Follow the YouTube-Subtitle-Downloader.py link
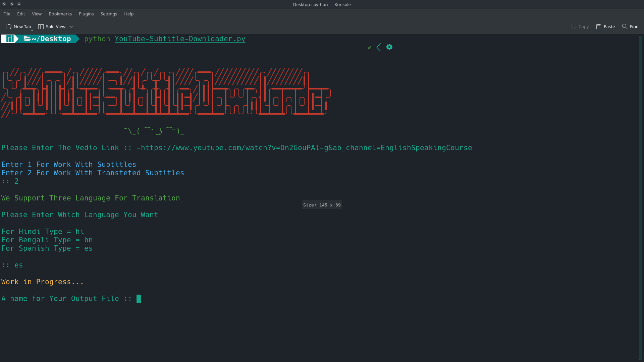This screenshot has width=644, height=362. 180,39
